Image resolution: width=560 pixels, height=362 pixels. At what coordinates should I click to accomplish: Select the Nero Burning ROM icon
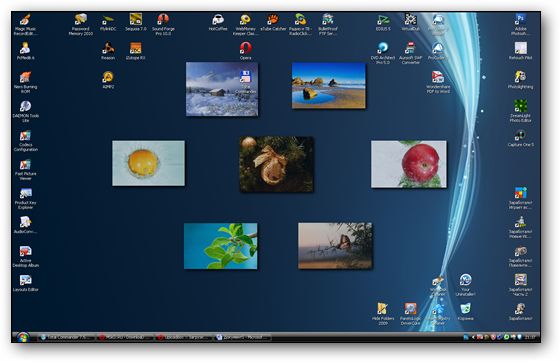click(x=25, y=82)
